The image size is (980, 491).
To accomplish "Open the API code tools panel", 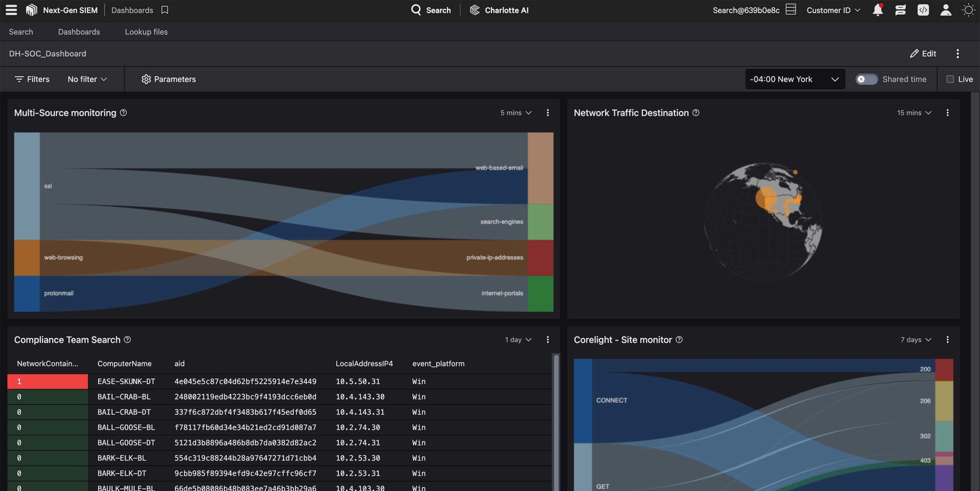I will [x=923, y=10].
